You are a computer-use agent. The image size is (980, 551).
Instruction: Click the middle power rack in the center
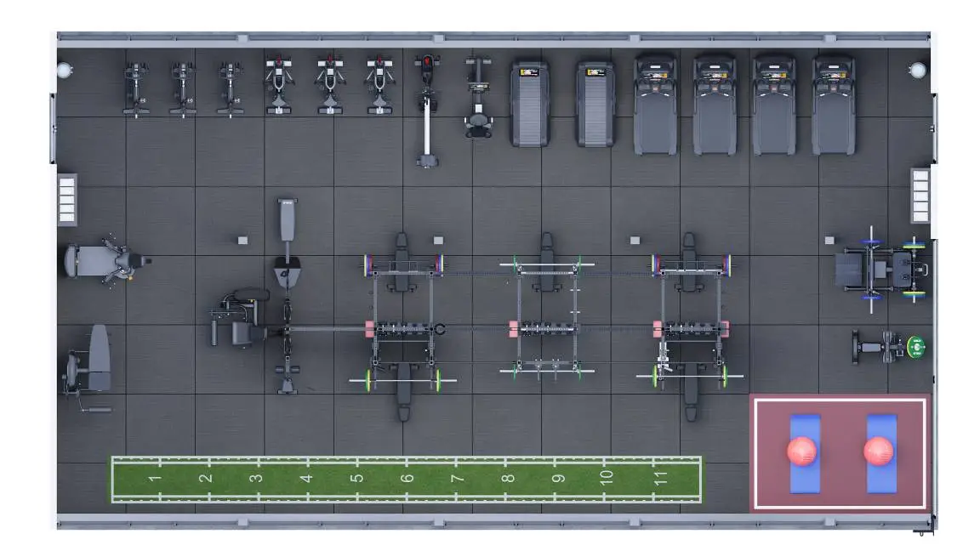pyautogui.click(x=546, y=315)
